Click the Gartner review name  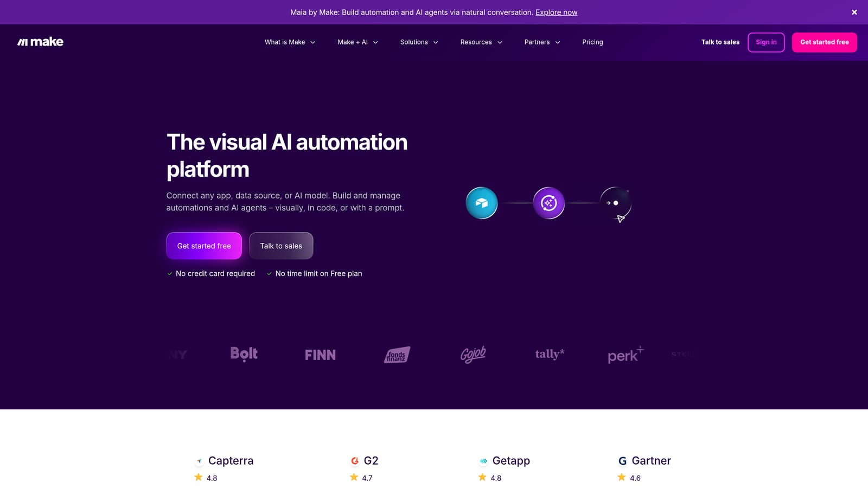click(651, 460)
